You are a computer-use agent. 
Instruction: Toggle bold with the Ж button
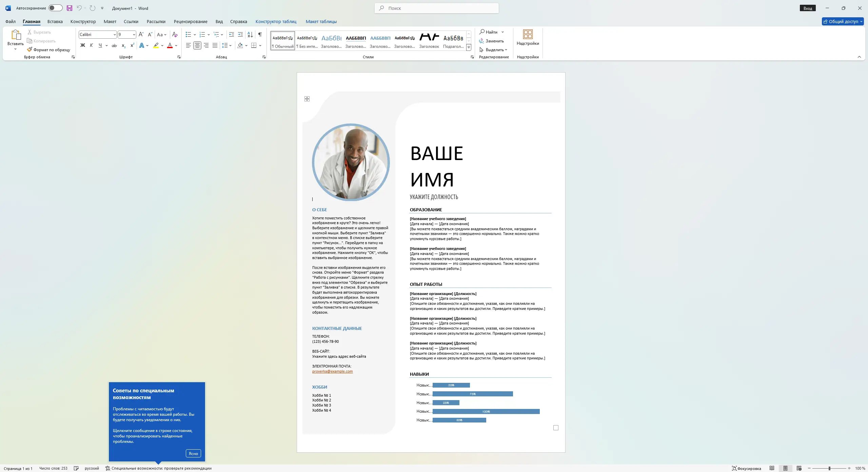(x=82, y=45)
